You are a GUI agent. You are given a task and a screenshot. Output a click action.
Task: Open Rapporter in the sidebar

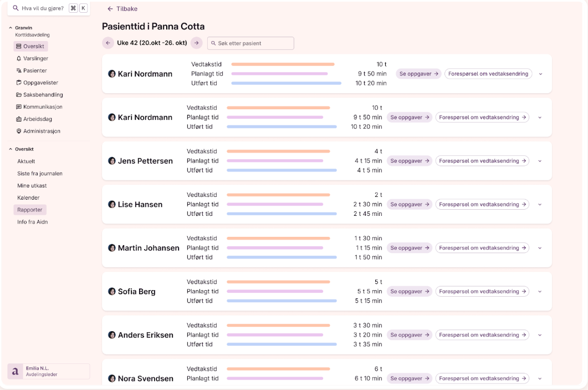click(30, 210)
